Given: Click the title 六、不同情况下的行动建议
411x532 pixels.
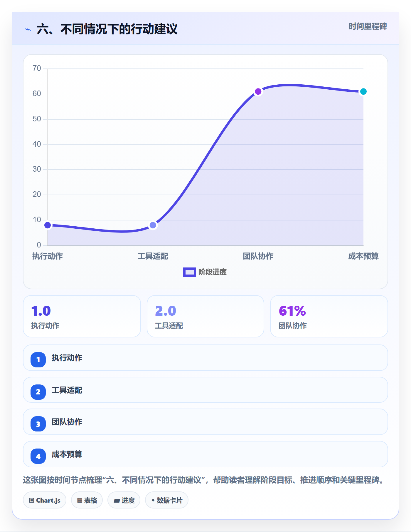Looking at the screenshot, I should point(107,29).
